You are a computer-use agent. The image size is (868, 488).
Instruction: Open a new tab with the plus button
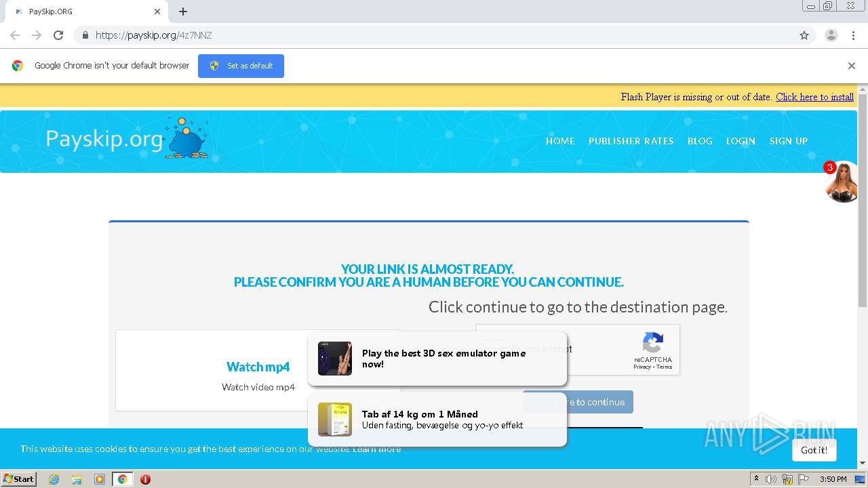click(x=183, y=12)
